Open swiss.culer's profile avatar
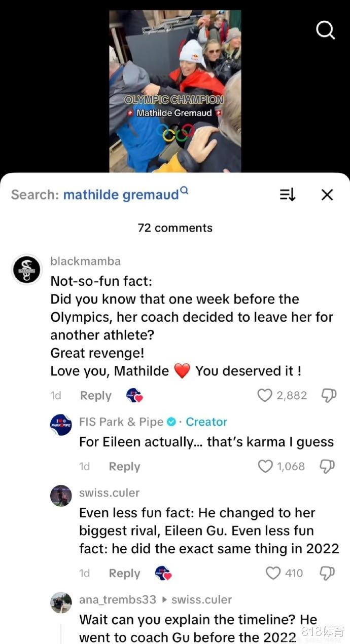The height and width of the screenshot is (644, 350). click(61, 496)
